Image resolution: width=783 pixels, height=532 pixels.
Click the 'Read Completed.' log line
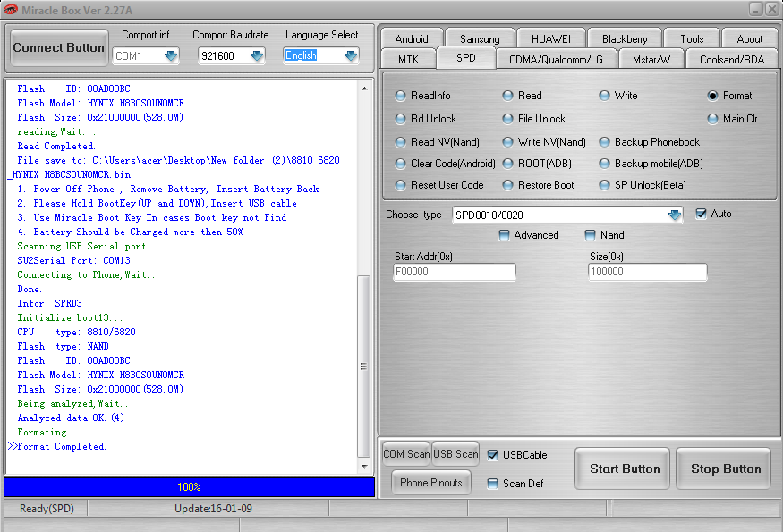click(55, 147)
